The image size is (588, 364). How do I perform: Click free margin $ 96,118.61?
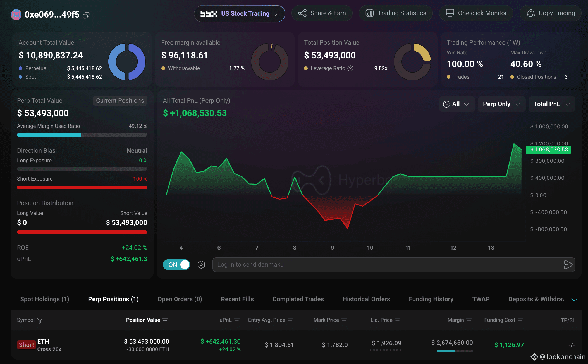(x=185, y=55)
